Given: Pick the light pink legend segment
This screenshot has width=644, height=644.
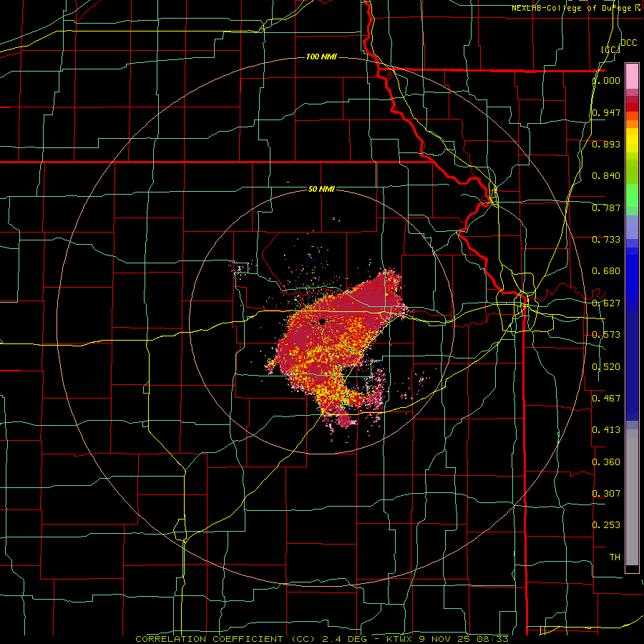Looking at the screenshot, I should [x=632, y=76].
